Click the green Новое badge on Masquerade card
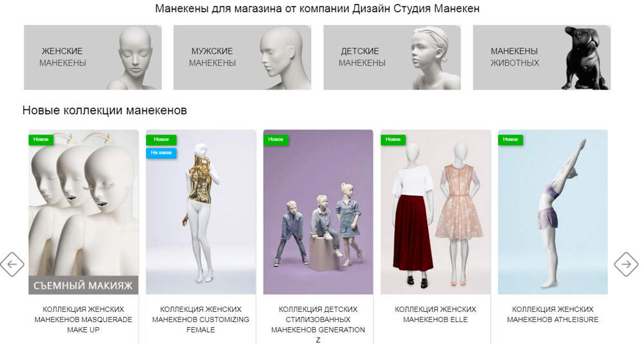The image size is (644, 344). point(41,140)
